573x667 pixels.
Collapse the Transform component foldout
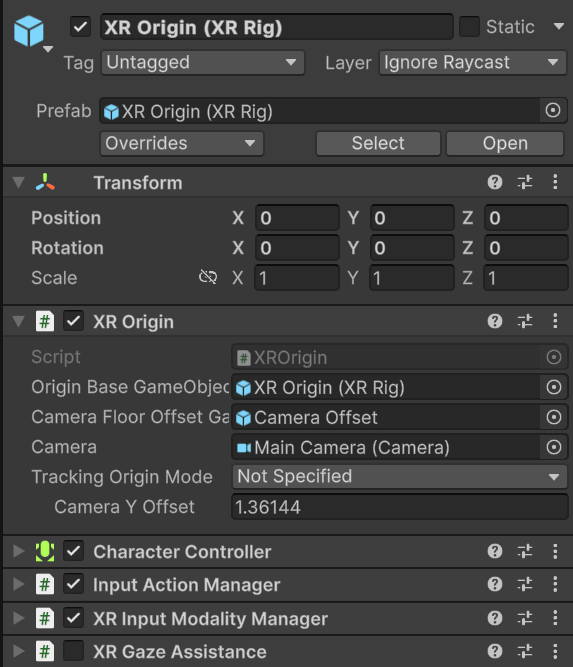click(x=18, y=182)
